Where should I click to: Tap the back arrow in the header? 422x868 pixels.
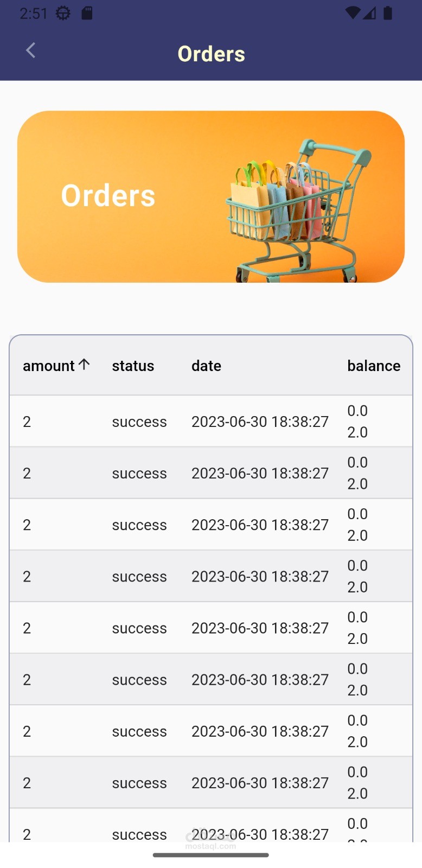point(31,51)
